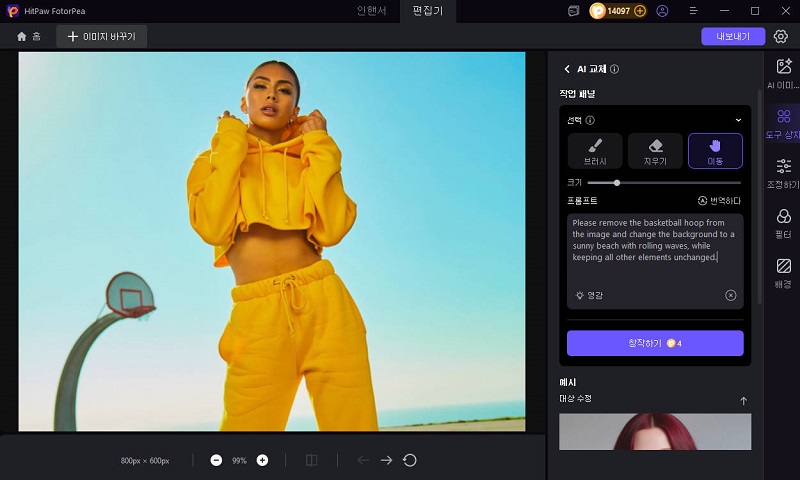Toggle the before/after compare view
Viewport: 800px width, 480px height.
(311, 460)
